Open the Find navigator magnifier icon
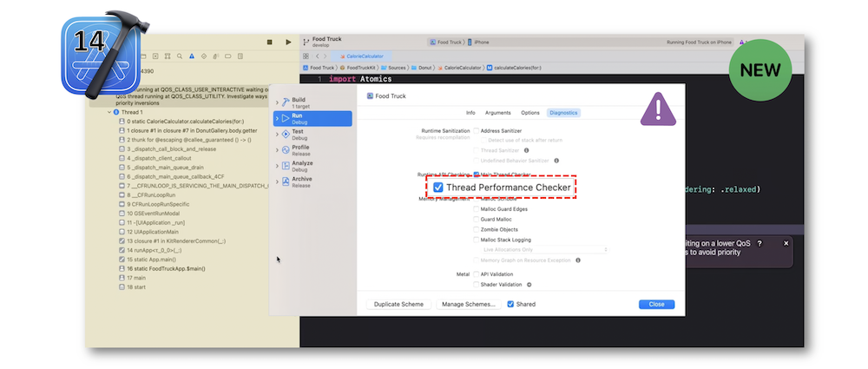The width and height of the screenshot is (868, 369). (180, 56)
